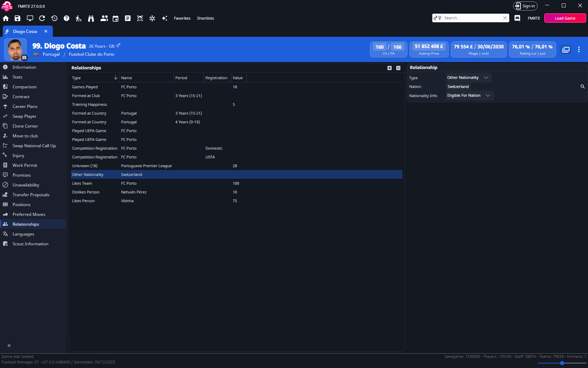
Task: Clear the search box with X
Action: coord(505,18)
